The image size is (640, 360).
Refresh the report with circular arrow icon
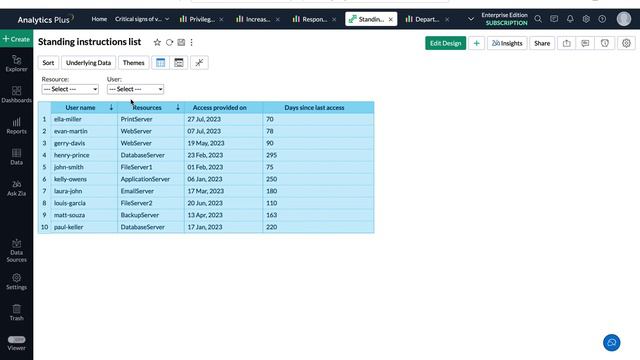coord(169,42)
